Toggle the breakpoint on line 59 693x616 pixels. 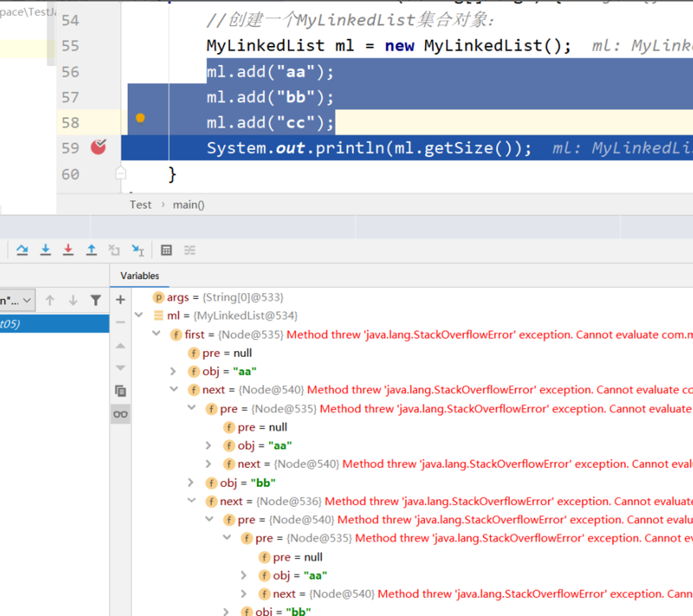98,147
